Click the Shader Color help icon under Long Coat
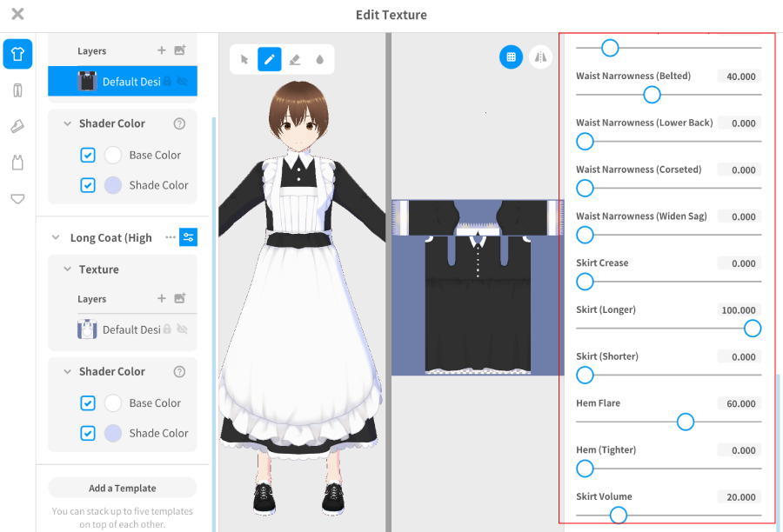The image size is (783, 532). click(179, 371)
